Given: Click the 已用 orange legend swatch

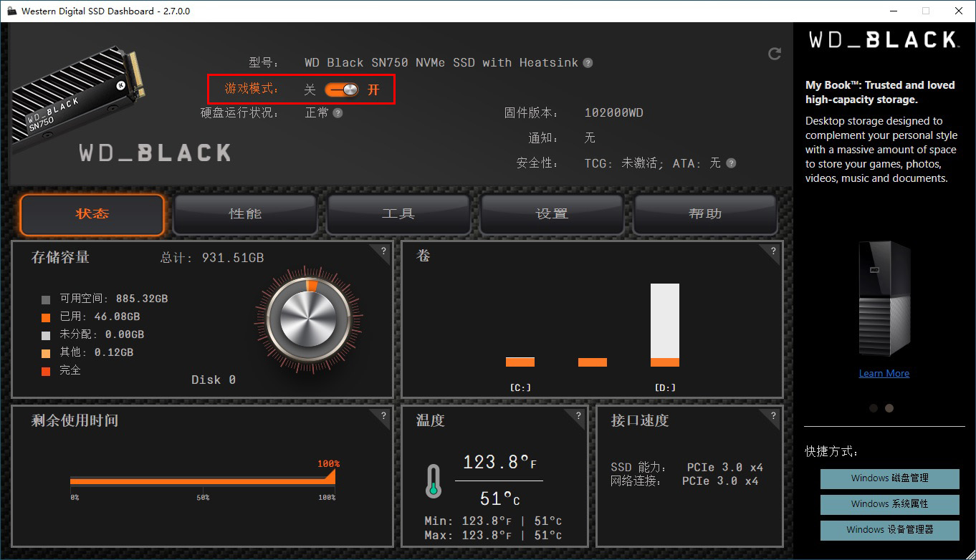Looking at the screenshot, I should [46, 317].
